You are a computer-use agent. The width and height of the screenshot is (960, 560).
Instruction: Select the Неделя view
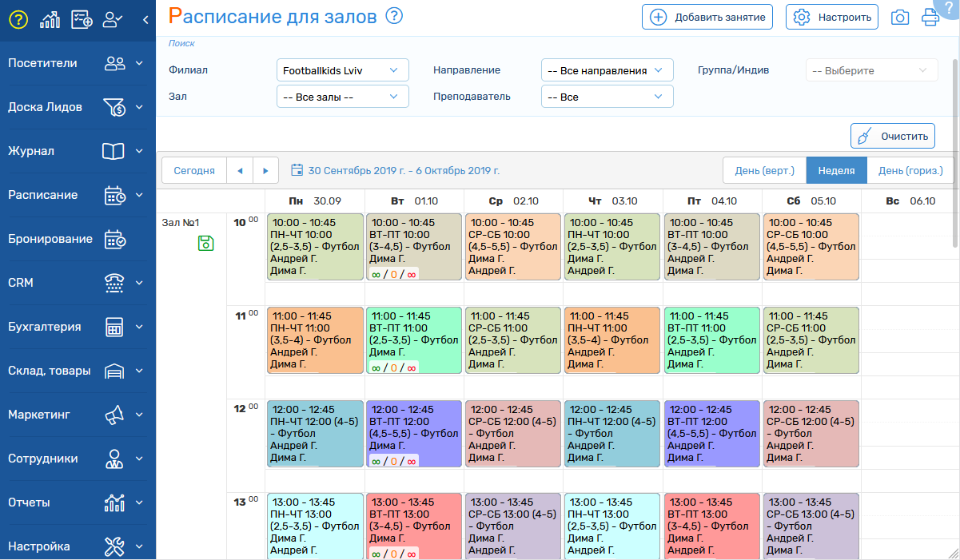pyautogui.click(x=836, y=170)
